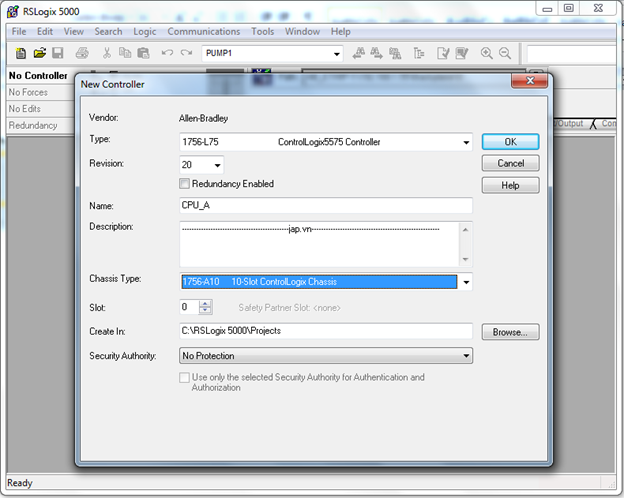Open the Help menu
This screenshot has height=498, width=624.
[340, 31]
